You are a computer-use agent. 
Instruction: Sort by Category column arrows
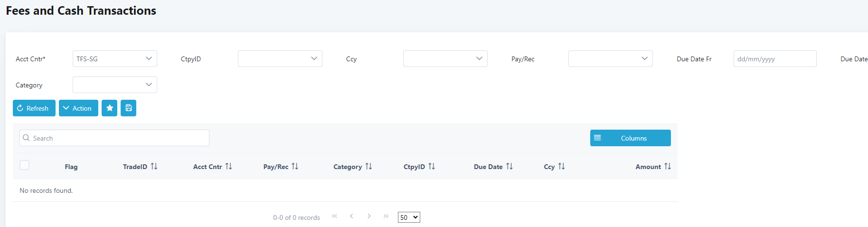click(x=368, y=166)
